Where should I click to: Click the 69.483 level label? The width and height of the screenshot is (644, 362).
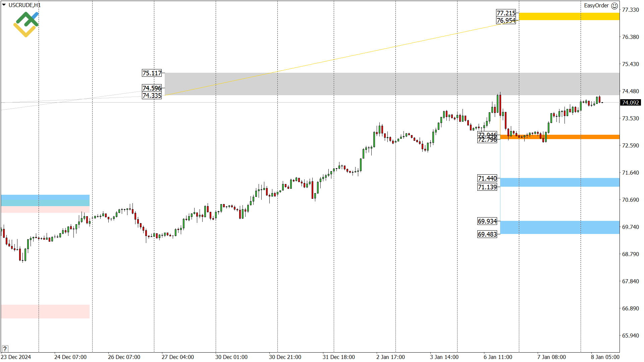click(487, 234)
